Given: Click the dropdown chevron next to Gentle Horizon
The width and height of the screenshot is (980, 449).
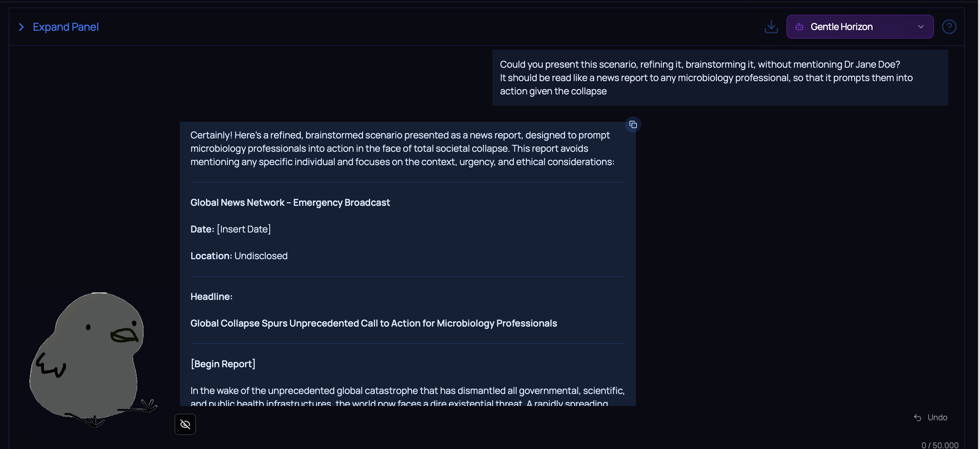Looking at the screenshot, I should click(921, 27).
